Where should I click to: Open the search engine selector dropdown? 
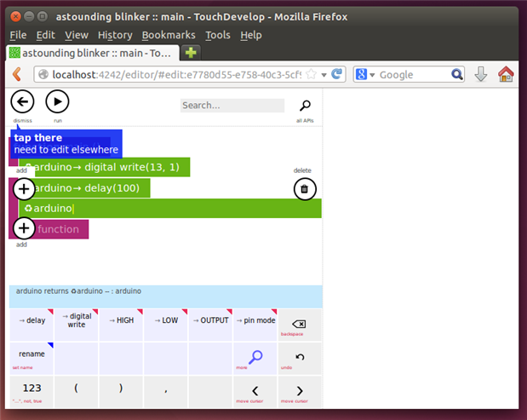(364, 74)
